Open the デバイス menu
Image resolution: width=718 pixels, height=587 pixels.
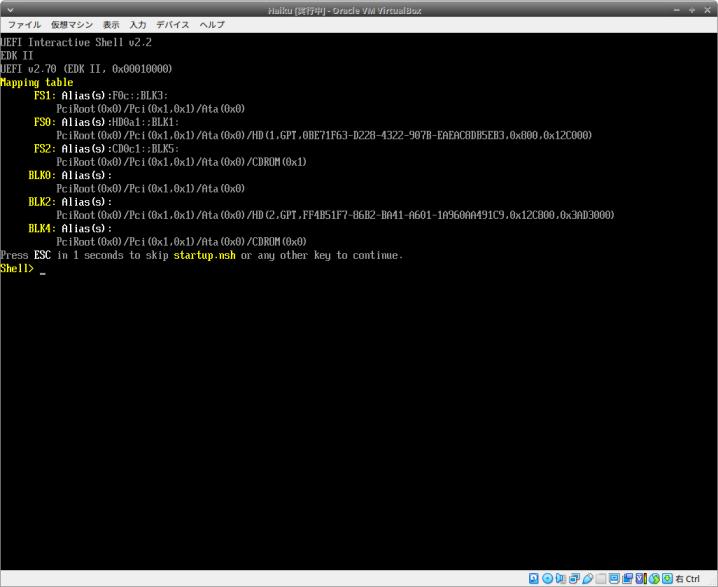click(x=173, y=25)
